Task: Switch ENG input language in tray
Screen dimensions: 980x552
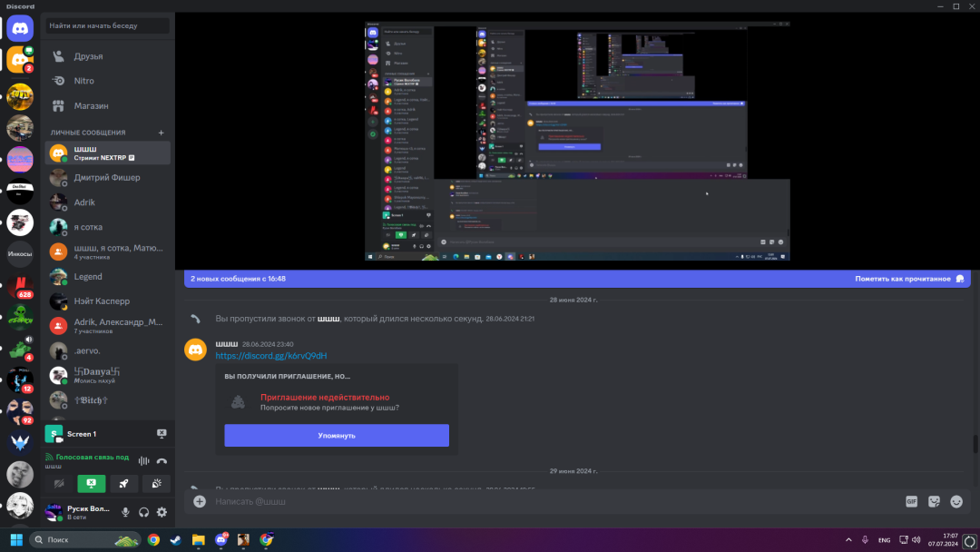Action: pyautogui.click(x=885, y=540)
